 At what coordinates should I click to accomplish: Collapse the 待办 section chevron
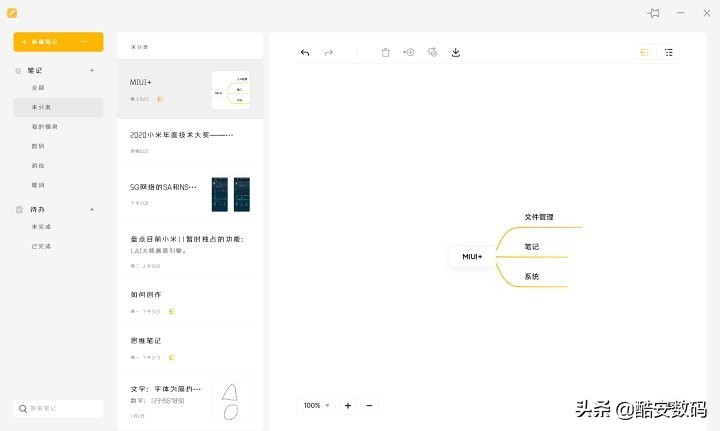coord(92,209)
